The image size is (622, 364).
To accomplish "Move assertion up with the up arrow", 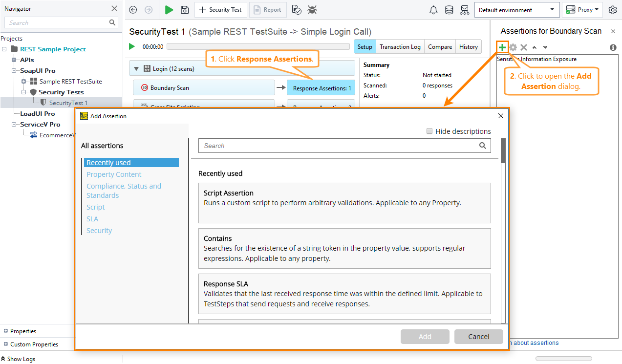I will (x=535, y=47).
